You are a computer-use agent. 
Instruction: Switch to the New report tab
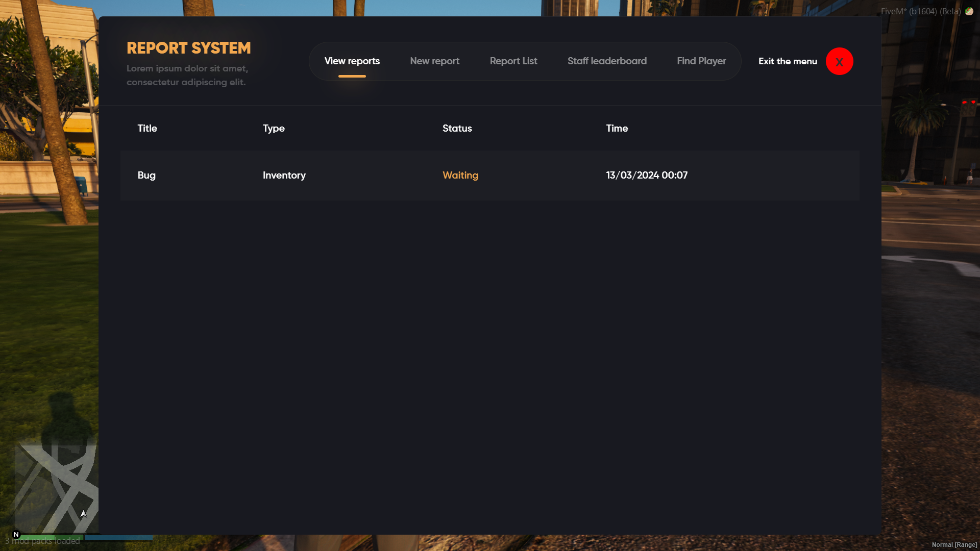pos(434,61)
